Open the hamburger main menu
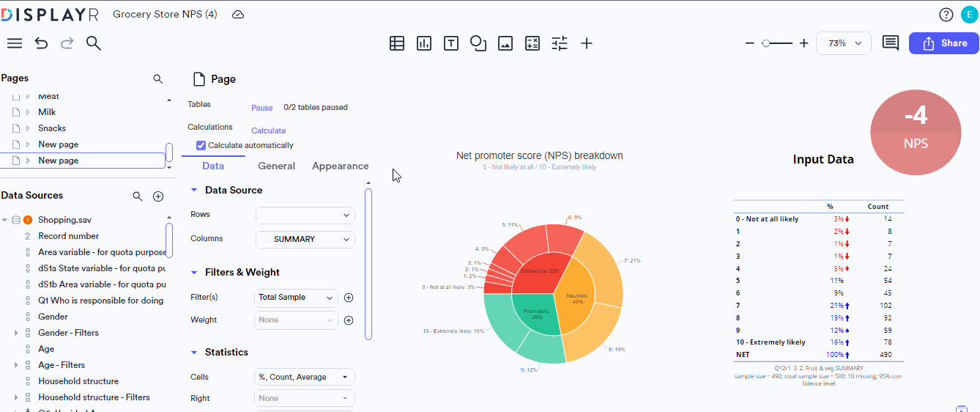 click(14, 43)
